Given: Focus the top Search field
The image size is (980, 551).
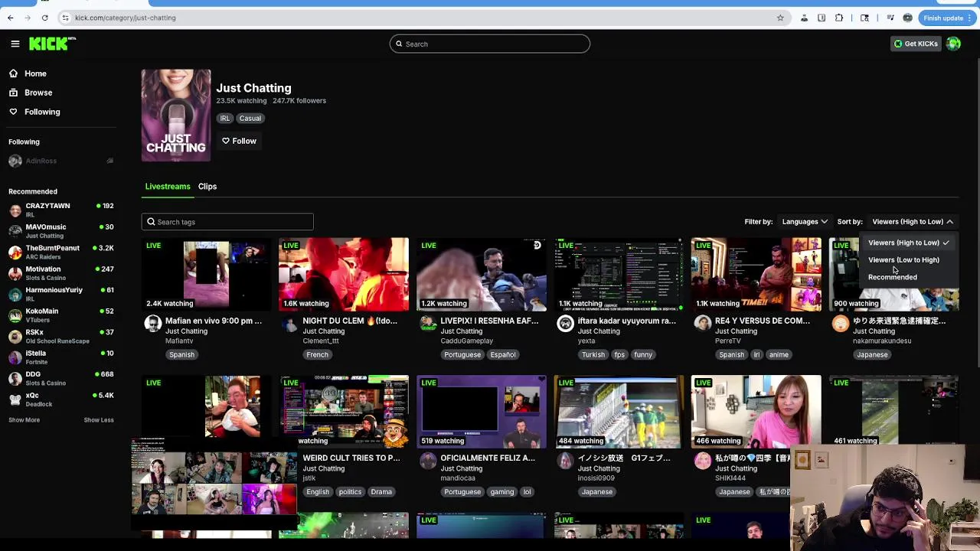Looking at the screenshot, I should pyautogui.click(x=490, y=44).
